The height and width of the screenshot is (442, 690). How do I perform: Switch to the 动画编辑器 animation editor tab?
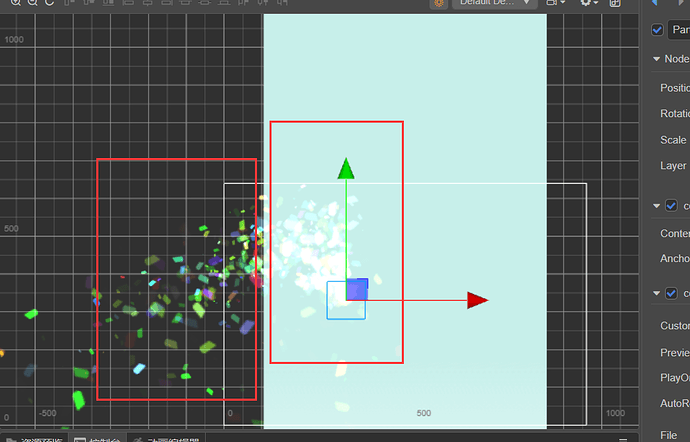167,439
